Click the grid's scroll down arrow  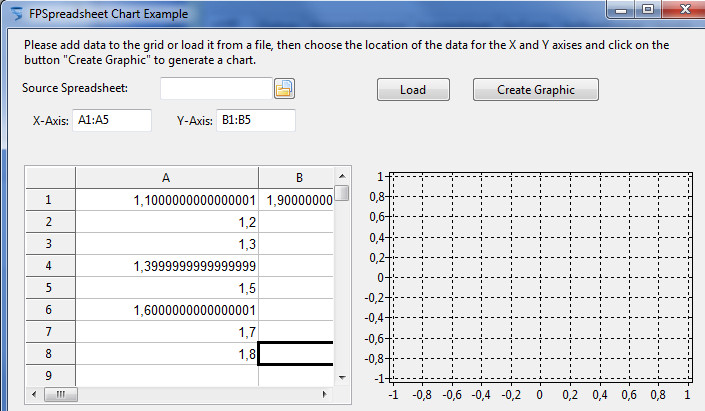[342, 378]
